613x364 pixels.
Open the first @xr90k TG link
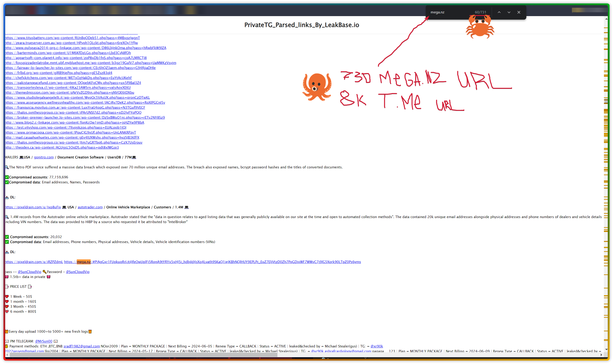click(x=376, y=346)
